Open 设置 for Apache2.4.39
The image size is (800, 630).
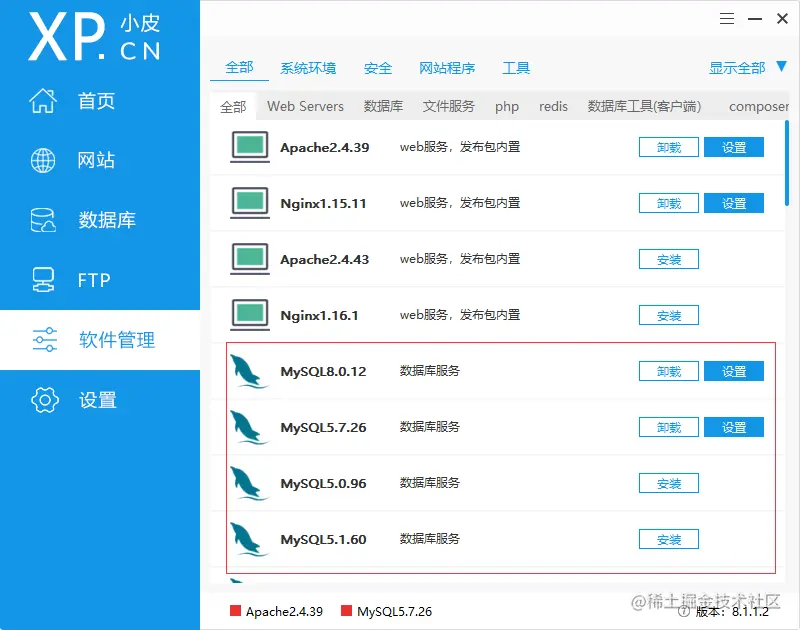[734, 147]
